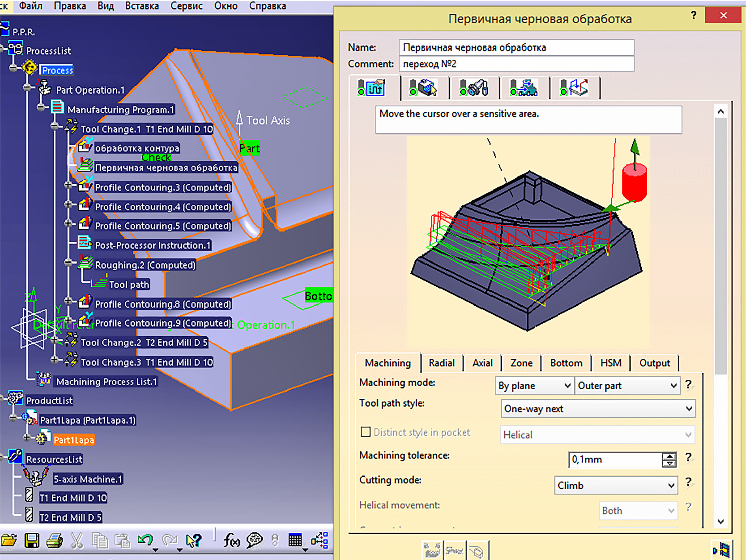Open the formula f(x) tool
This screenshot has width=746, height=560.
point(232,540)
